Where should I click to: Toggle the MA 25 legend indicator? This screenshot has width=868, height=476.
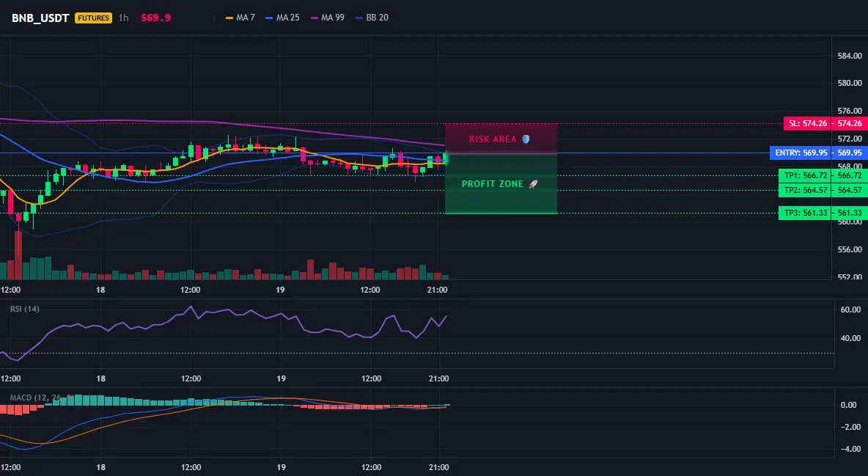tap(282, 18)
